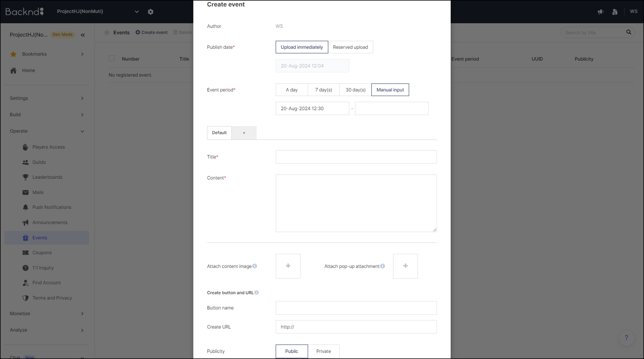
Task: Click the Push Notifications bell icon
Action: 26,207
